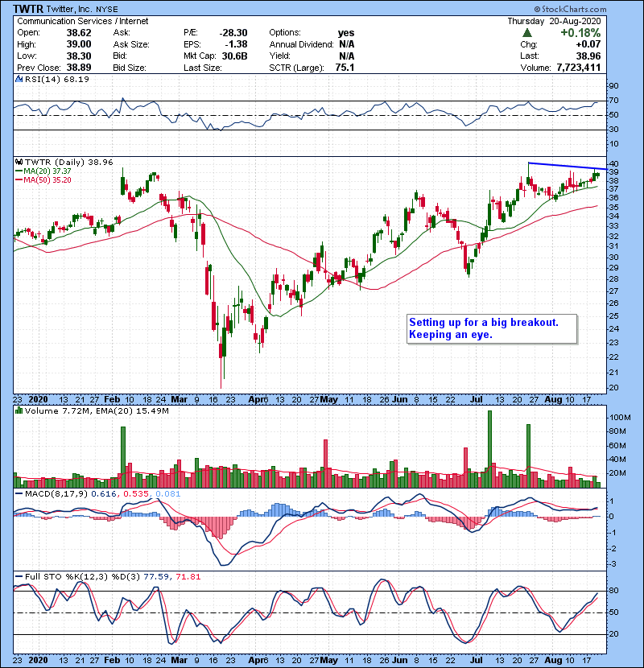644x668 pixels.
Task: Click the Prev Close value 38.89
Action: (x=78, y=68)
